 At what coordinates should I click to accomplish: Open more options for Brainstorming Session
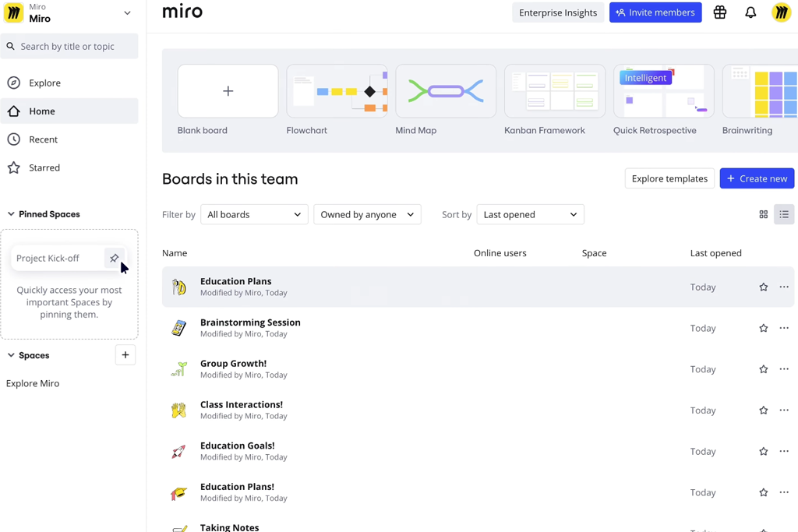[784, 328]
